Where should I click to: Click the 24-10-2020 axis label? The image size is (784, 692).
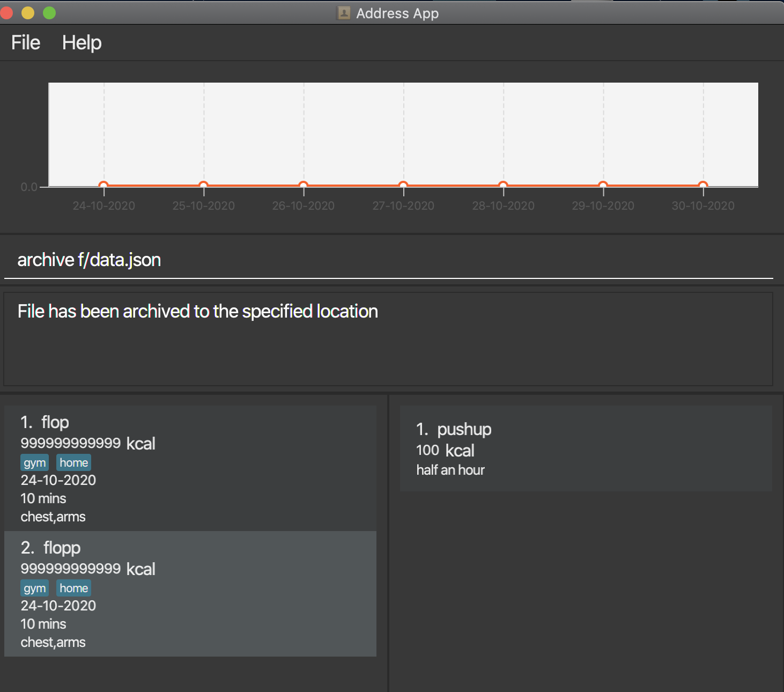(104, 205)
